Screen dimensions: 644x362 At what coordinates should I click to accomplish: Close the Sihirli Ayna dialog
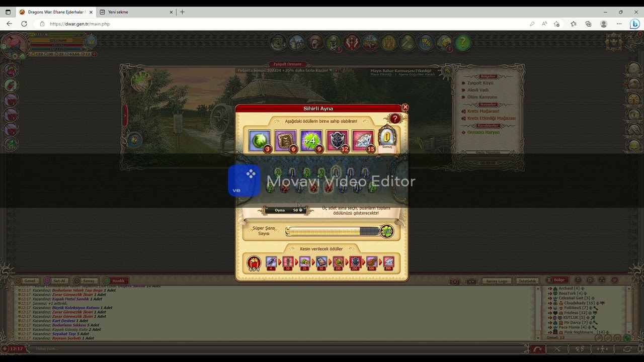pos(405,108)
